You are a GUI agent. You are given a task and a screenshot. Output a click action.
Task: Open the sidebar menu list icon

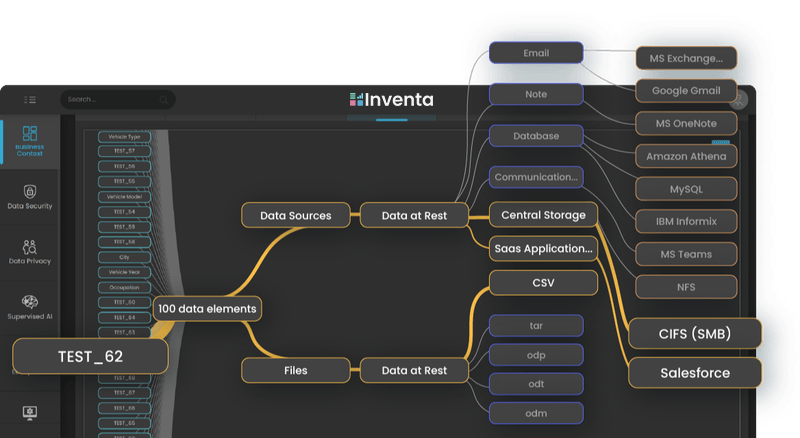30,100
